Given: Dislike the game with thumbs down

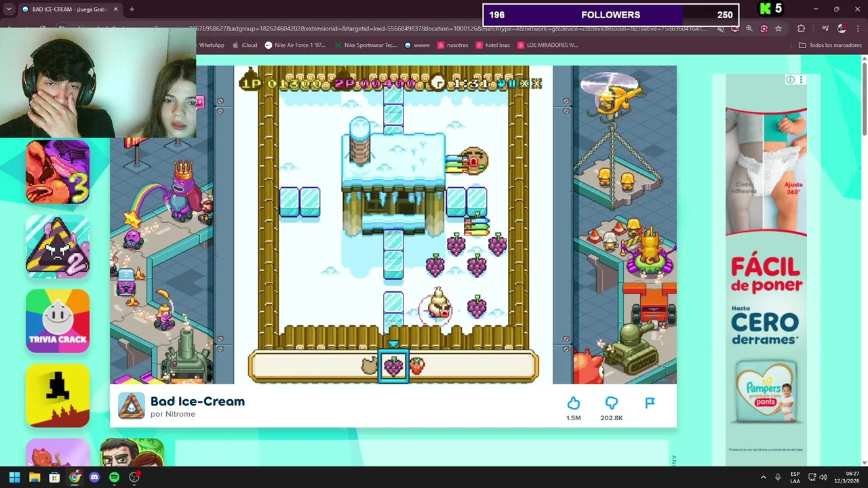Looking at the screenshot, I should [612, 403].
